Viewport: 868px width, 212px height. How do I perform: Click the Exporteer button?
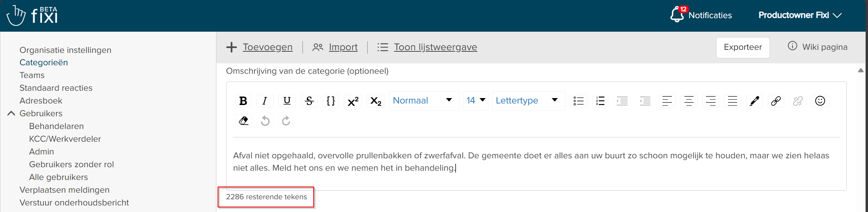[743, 47]
